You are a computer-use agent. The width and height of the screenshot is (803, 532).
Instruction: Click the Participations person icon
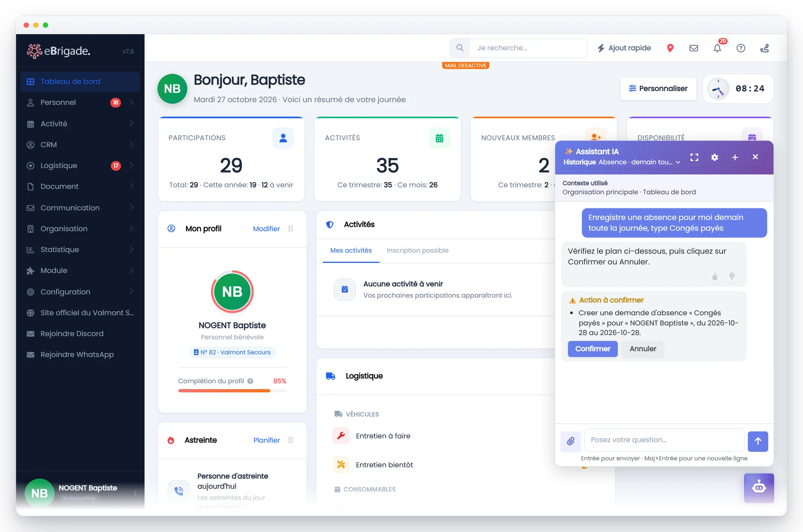pos(283,138)
